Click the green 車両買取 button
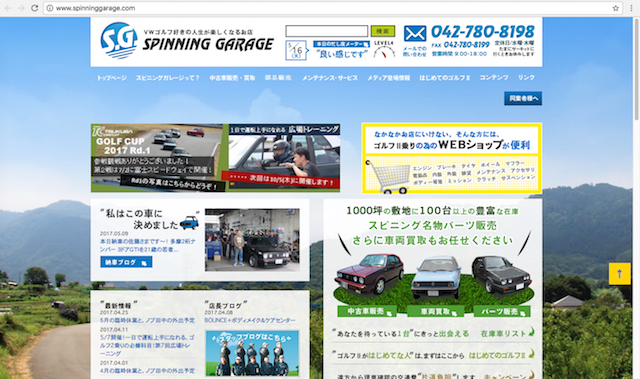The height and width of the screenshot is (379, 640). [x=436, y=311]
